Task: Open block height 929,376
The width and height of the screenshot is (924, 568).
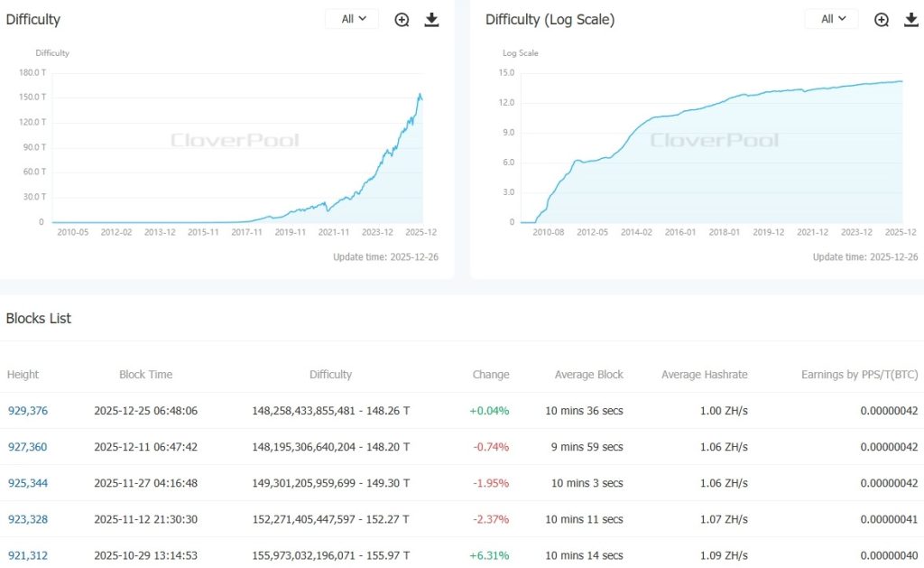Action: pyautogui.click(x=28, y=411)
